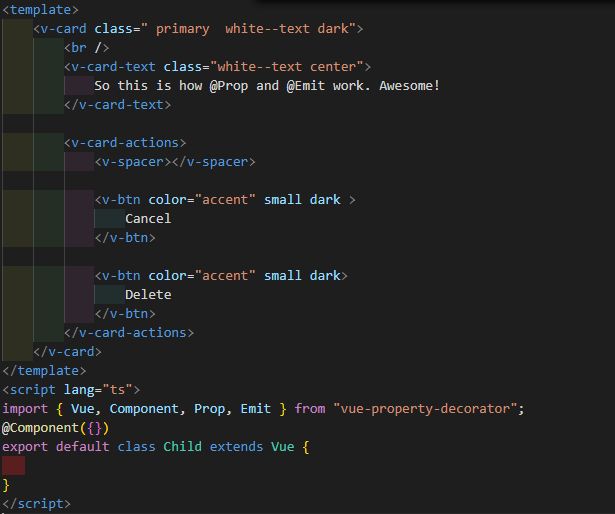Click the "Emit" import name
Viewport: 615px width, 514px height.
click(x=256, y=409)
